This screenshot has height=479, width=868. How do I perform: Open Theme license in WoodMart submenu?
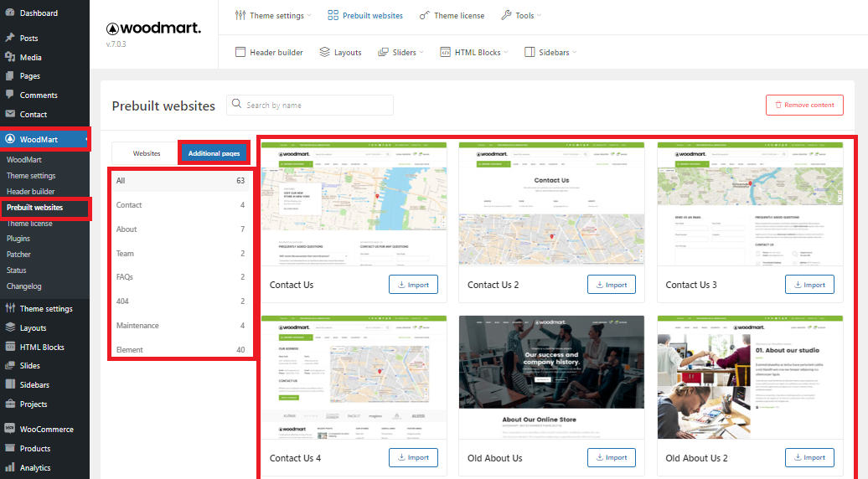(x=29, y=224)
